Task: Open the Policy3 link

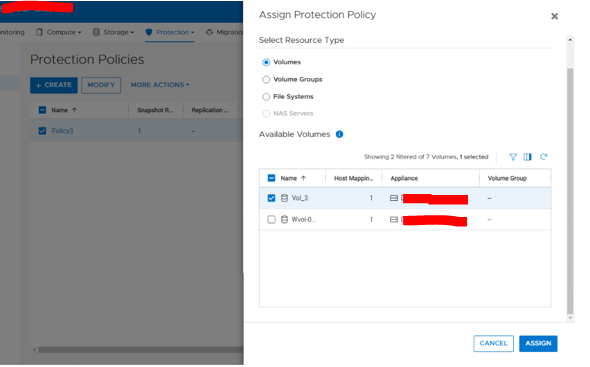Action: [62, 131]
